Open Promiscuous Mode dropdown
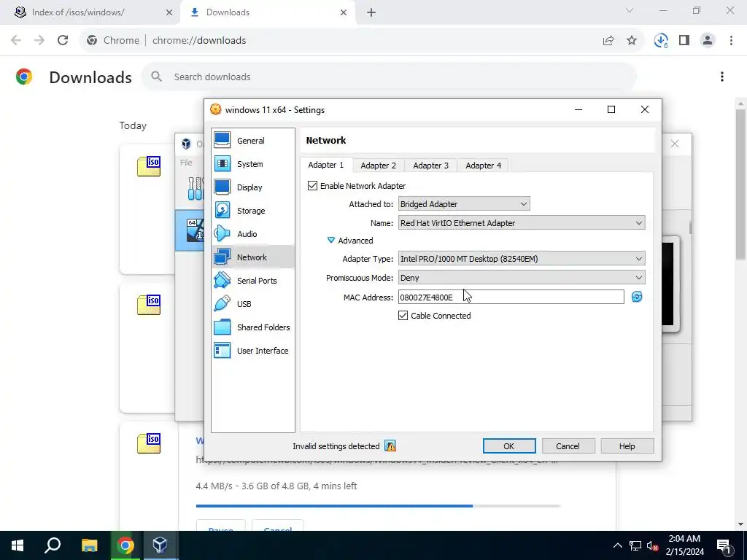Screen dimensions: 747x560 (522, 278)
